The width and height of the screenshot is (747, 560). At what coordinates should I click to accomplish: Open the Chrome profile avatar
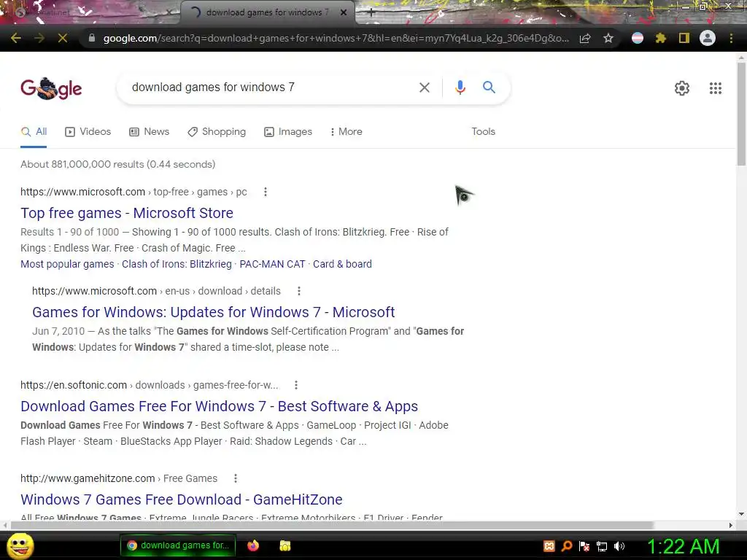point(708,38)
